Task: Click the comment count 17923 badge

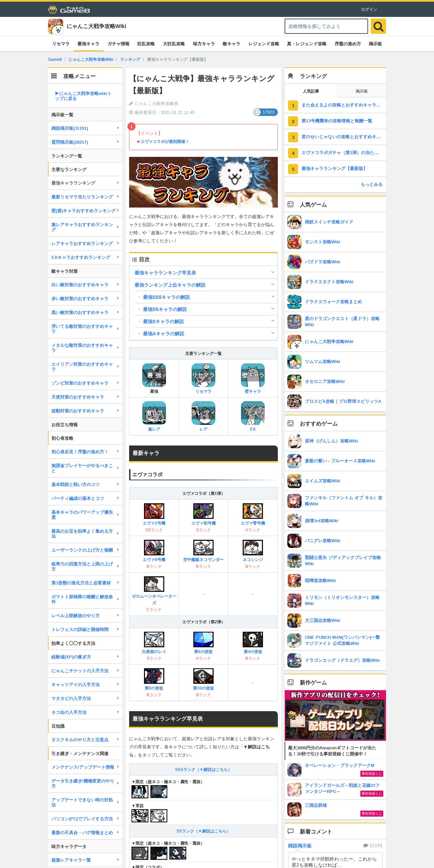Action: [x=266, y=112]
